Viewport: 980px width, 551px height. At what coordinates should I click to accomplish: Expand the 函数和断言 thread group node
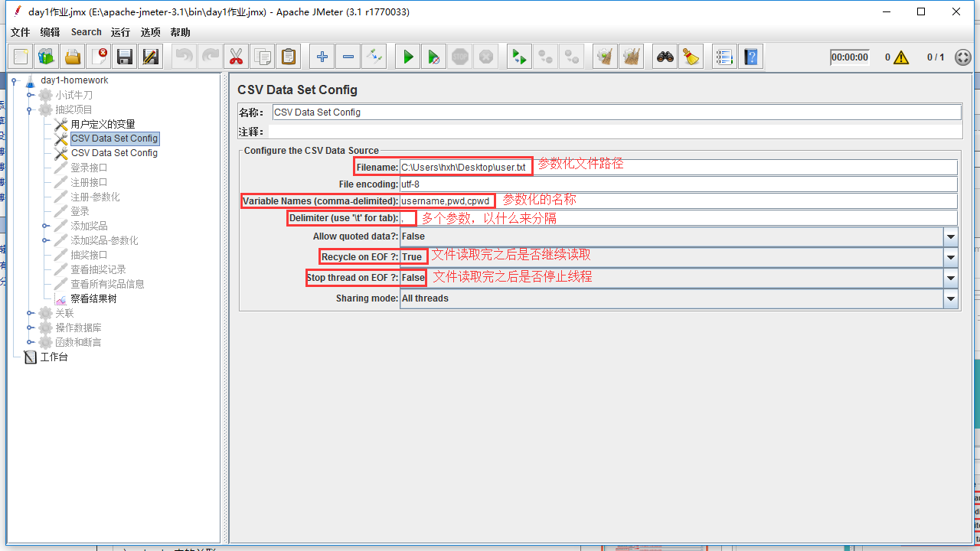31,342
